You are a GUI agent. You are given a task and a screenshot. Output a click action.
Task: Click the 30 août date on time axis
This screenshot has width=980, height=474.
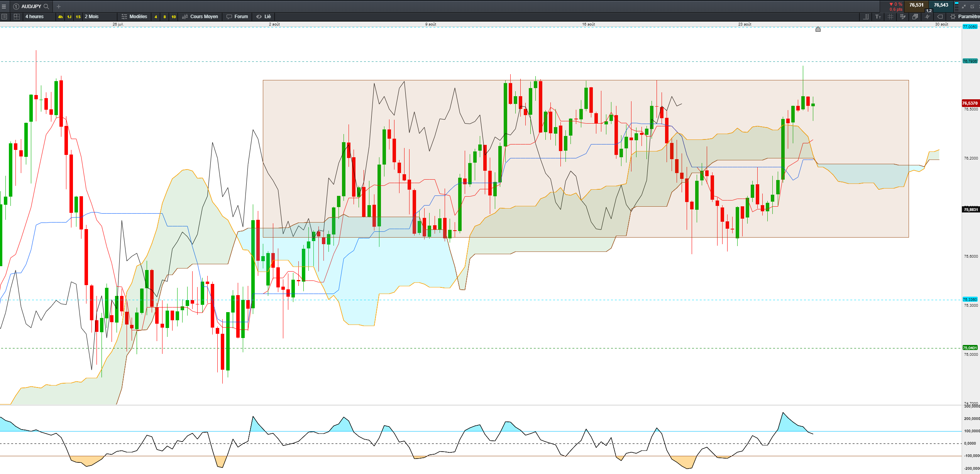[x=941, y=24]
